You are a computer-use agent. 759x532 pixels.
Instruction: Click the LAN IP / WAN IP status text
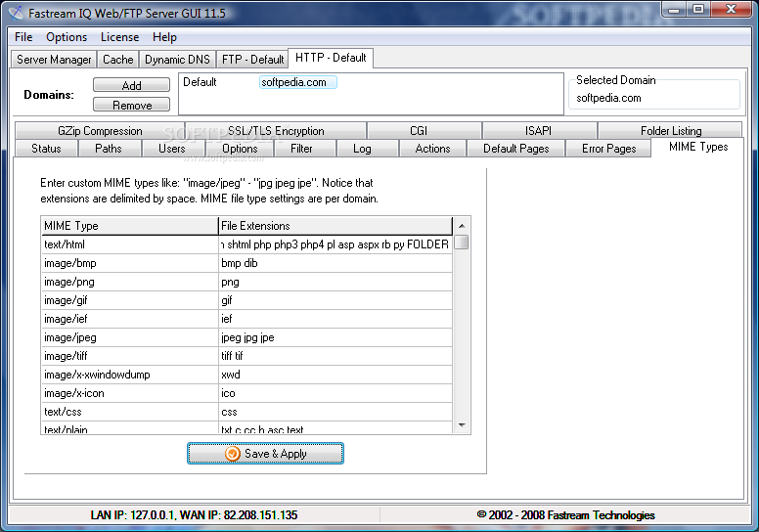coord(194,515)
